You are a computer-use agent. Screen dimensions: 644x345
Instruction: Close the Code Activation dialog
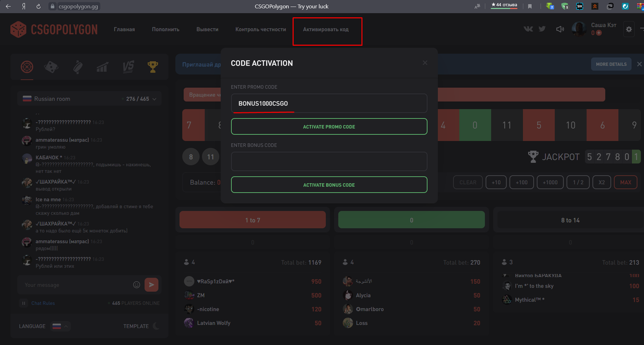coord(425,63)
